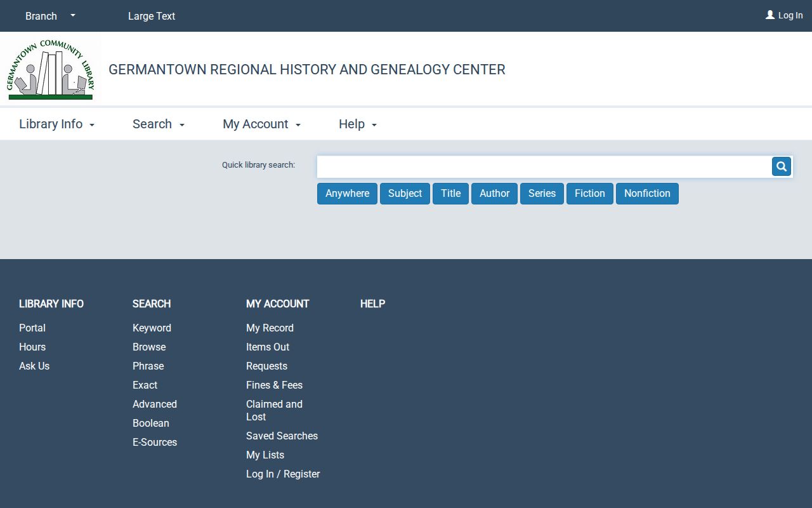This screenshot has width=812, height=508.
Task: View Items Out link
Action: (268, 347)
